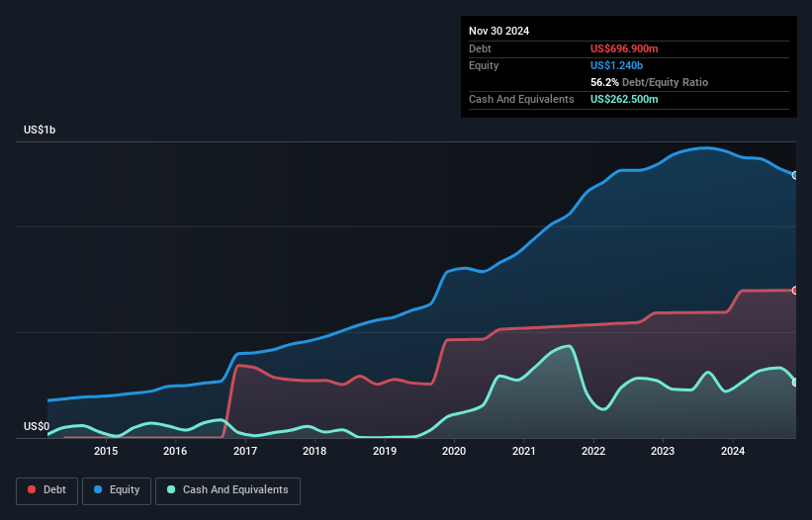The height and width of the screenshot is (520, 812).
Task: Click the 2020 x-axis year label
Action: (454, 451)
